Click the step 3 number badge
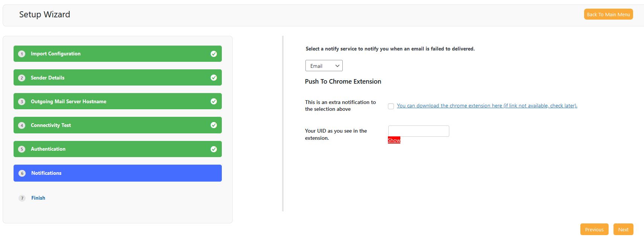The height and width of the screenshot is (240, 644). (22, 102)
